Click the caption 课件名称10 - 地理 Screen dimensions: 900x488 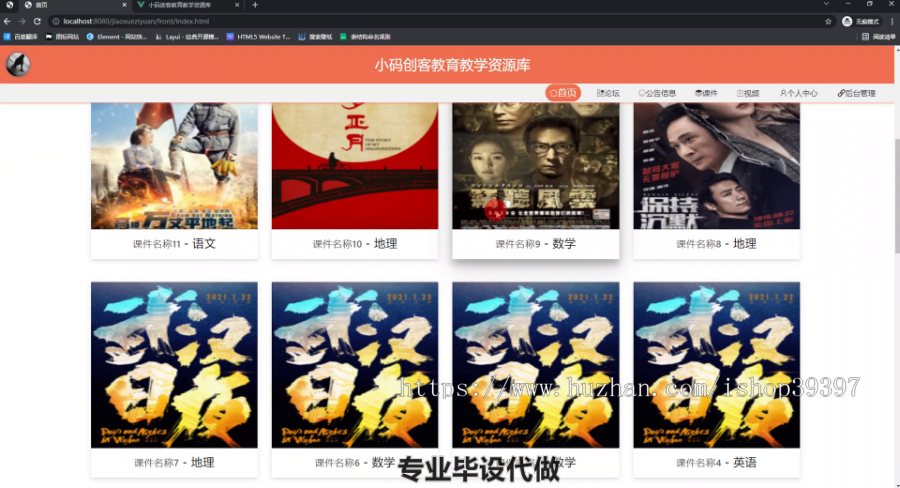coord(355,243)
